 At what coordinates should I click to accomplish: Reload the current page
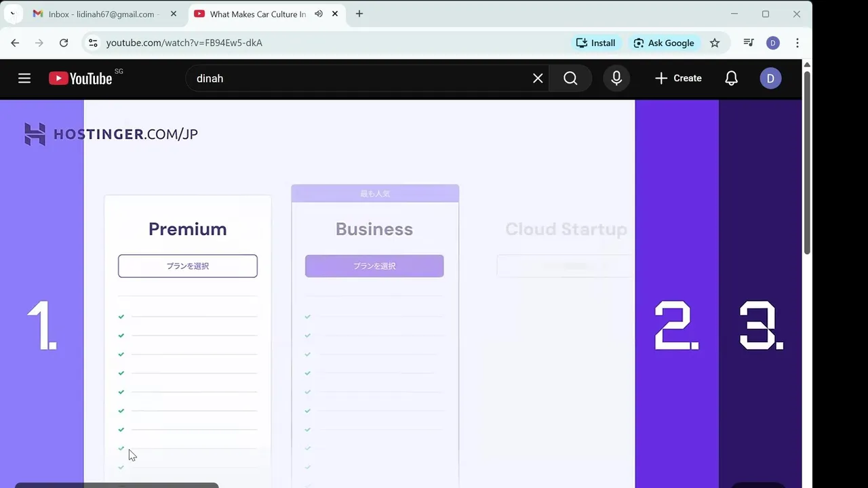click(64, 43)
